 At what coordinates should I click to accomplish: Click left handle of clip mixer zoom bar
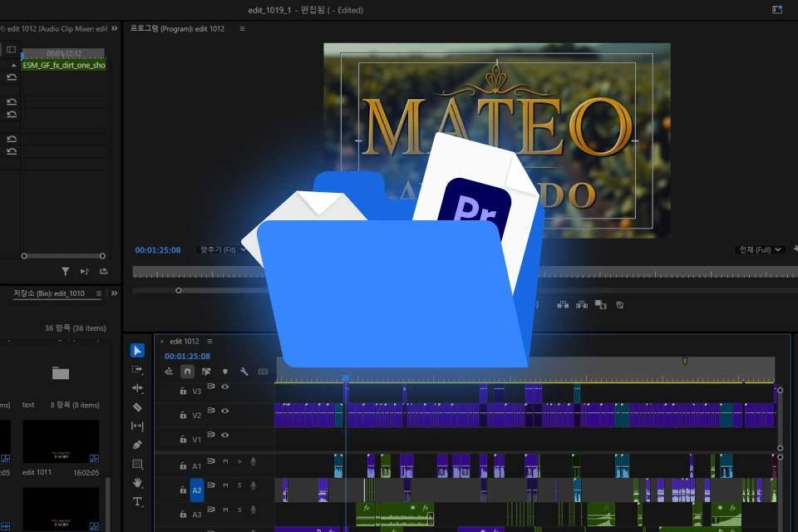24,256
